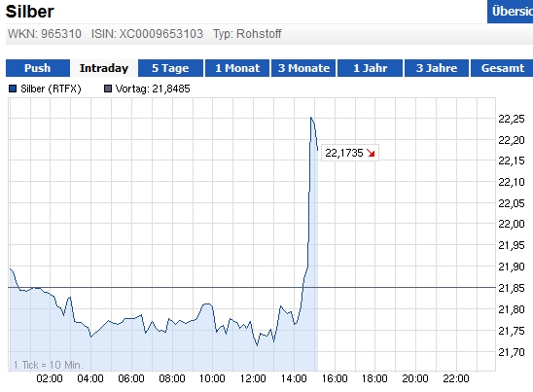533x392 pixels.
Task: Select the Gesamt chart tab
Action: [x=503, y=68]
